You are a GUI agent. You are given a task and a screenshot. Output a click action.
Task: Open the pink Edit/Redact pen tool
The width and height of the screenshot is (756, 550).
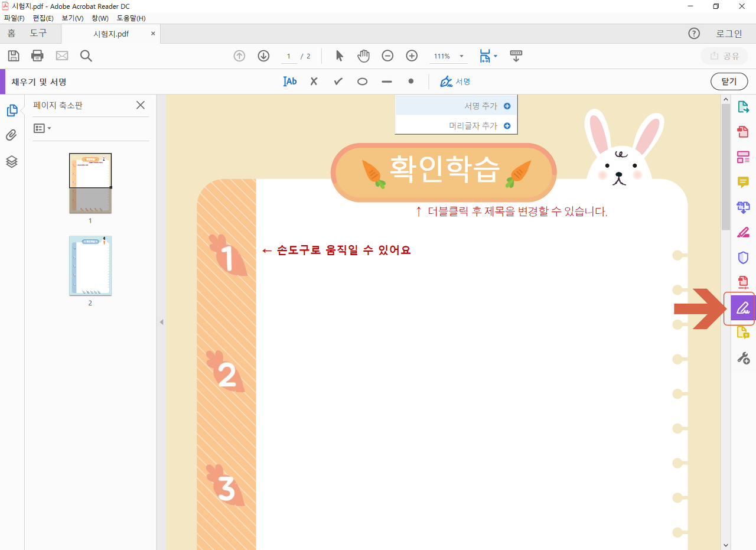click(x=743, y=232)
